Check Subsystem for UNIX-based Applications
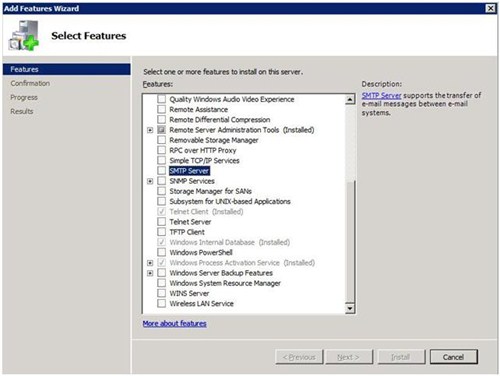 (x=162, y=201)
